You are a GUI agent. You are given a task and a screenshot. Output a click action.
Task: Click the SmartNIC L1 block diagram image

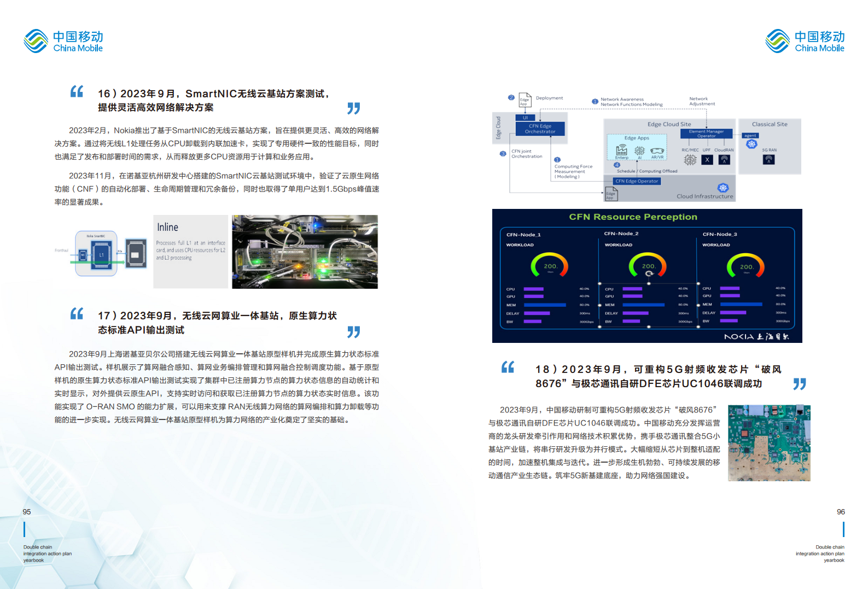101,253
